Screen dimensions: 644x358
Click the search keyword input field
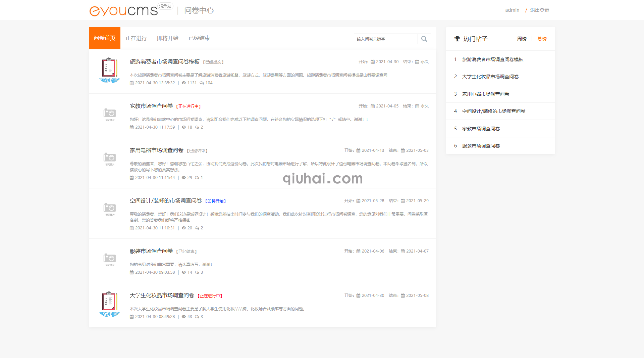click(385, 39)
